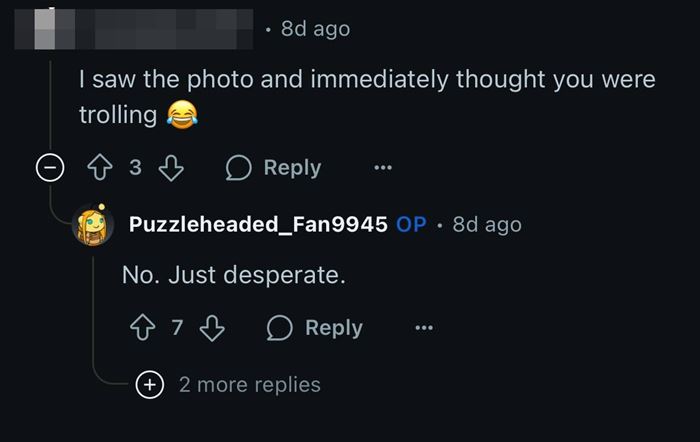Downvote the reply with 7 points
The width and height of the screenshot is (700, 442).
(x=212, y=328)
